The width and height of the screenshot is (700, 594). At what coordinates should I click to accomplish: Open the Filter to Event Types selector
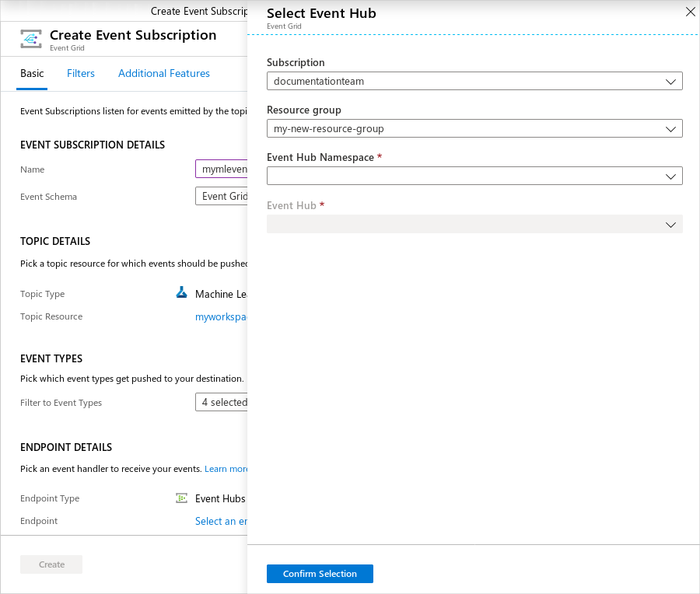pos(222,402)
